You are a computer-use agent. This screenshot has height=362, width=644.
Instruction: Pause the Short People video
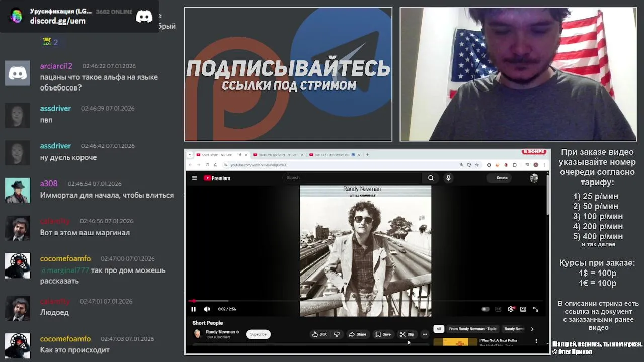point(193,309)
